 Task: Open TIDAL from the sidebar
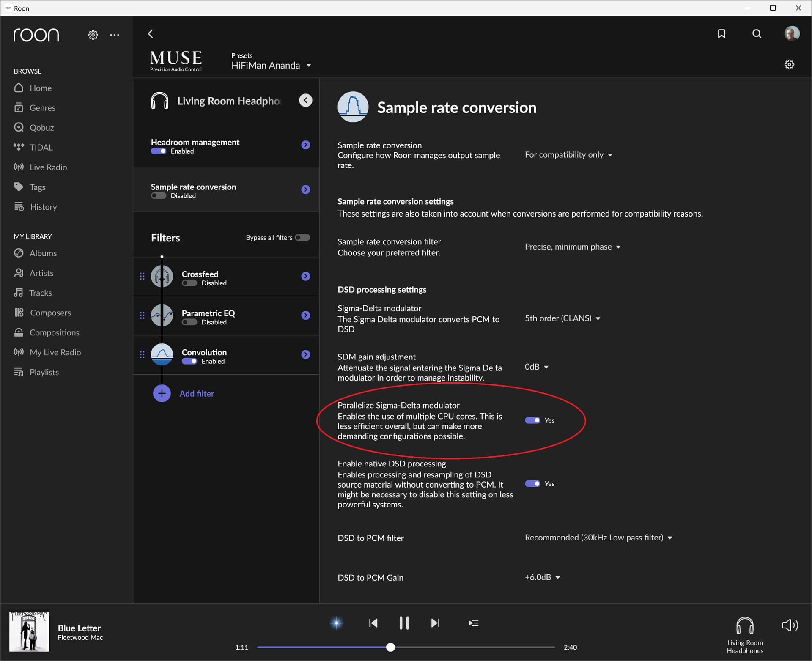pyautogui.click(x=41, y=147)
